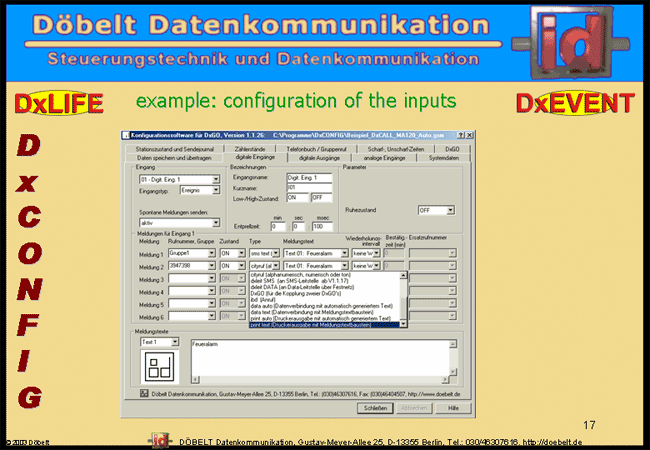650x450 pixels.
Task: Expand Meldung 1 Zustand ON dropdown
Action: click(x=241, y=253)
